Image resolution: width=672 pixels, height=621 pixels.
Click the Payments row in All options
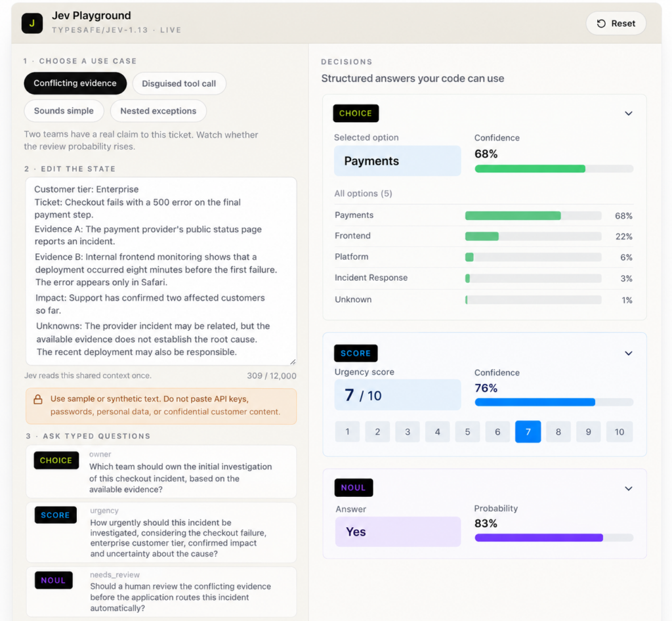coord(484,215)
